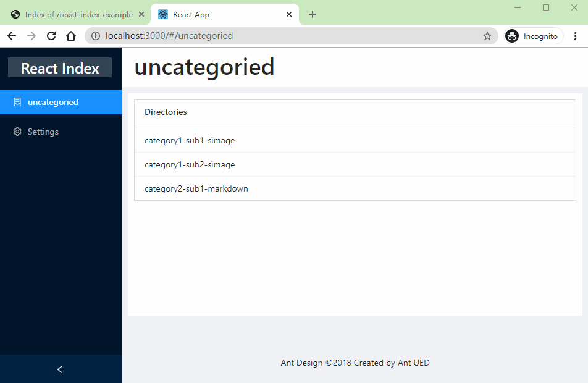Bookmark this page with the star icon
Viewport: 588px width, 383px height.
point(487,36)
